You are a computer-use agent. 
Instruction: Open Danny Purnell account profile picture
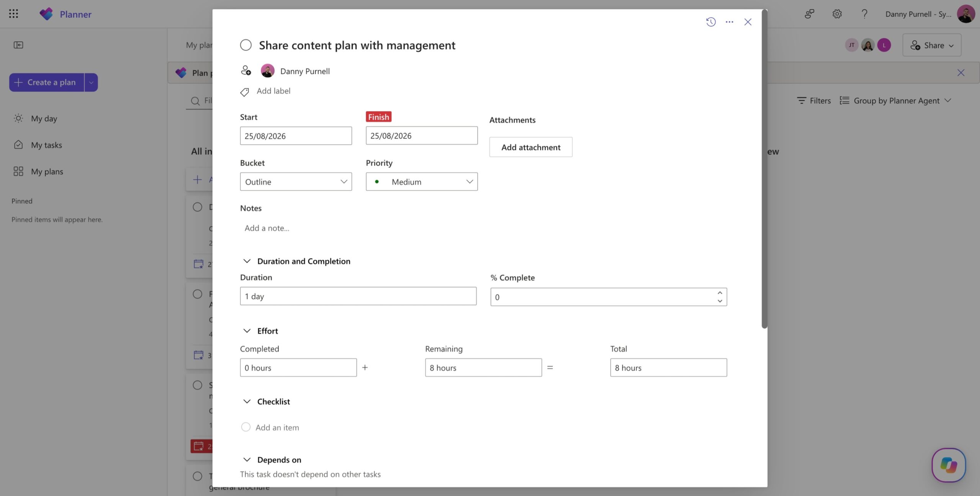coord(965,14)
